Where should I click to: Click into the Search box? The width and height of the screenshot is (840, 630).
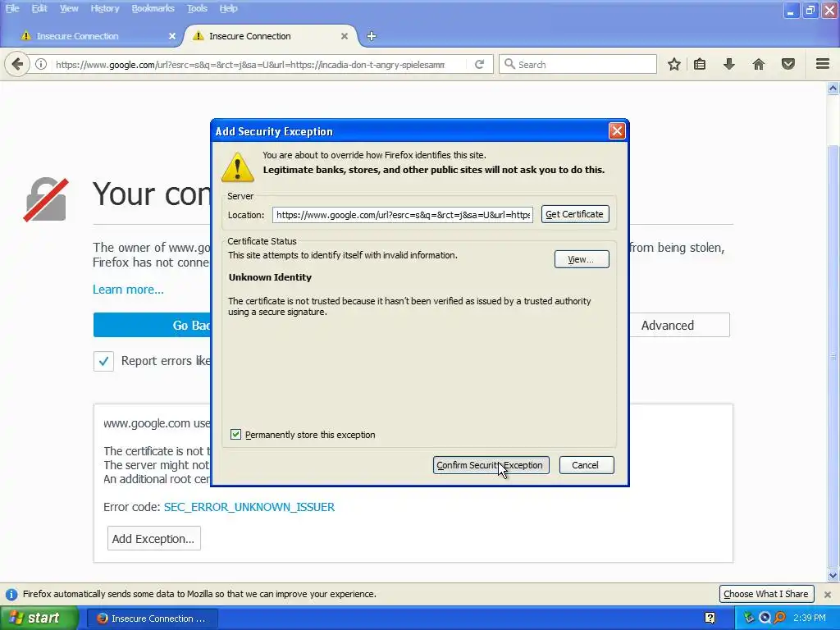point(578,64)
